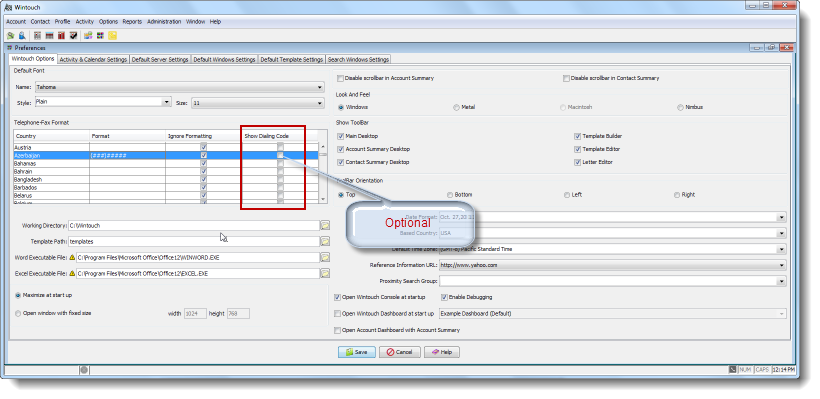Click warning icon beside Word Executable File
Image resolution: width=820 pixels, height=399 pixels.
[72, 257]
